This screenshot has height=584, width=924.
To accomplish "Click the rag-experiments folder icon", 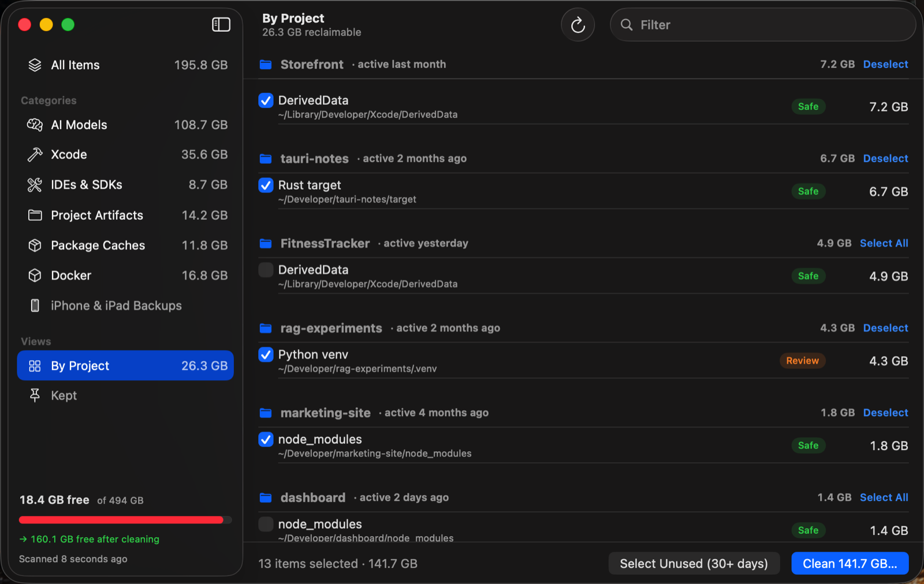I will click(266, 328).
